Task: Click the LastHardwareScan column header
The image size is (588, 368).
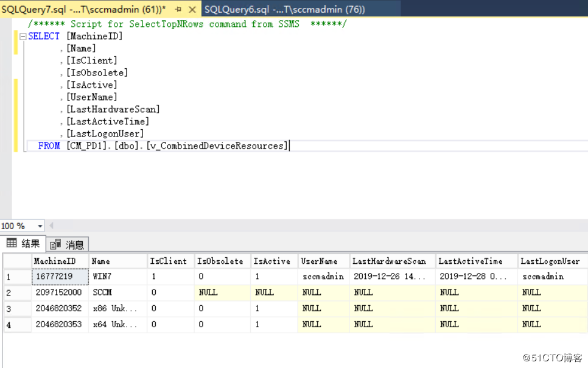Action: click(x=392, y=261)
